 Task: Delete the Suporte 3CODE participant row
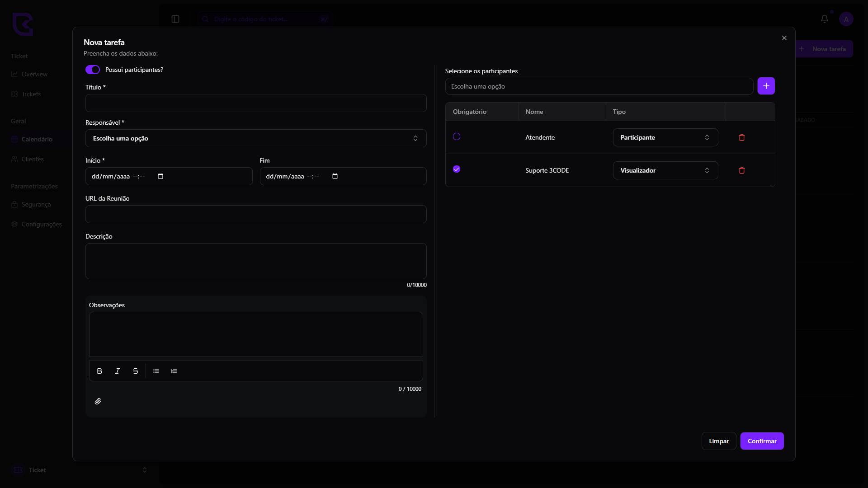(x=742, y=170)
